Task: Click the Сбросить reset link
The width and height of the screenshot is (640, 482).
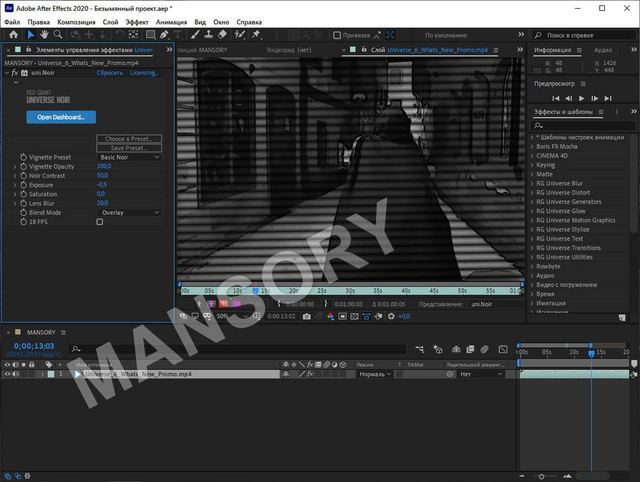Action: point(109,73)
